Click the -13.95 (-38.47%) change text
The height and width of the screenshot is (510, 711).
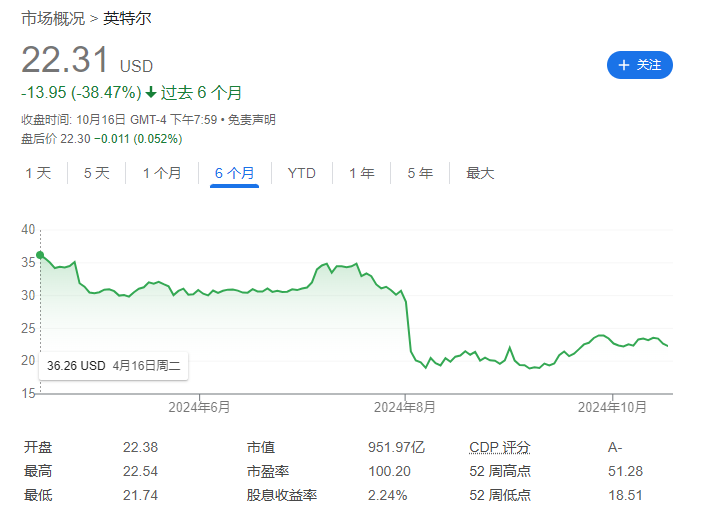point(81,92)
